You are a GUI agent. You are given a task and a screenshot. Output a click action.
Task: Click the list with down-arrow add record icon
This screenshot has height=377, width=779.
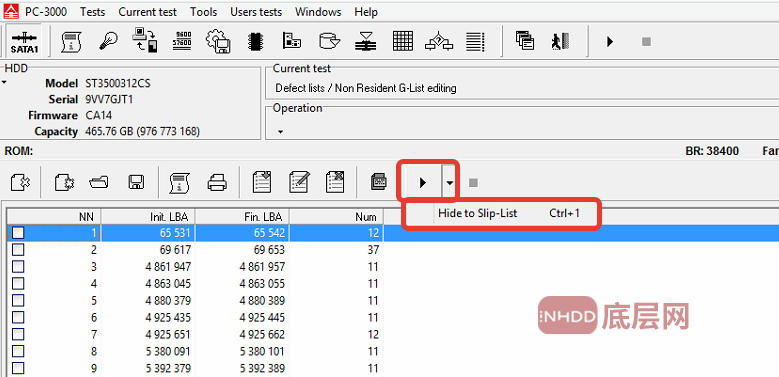(262, 182)
